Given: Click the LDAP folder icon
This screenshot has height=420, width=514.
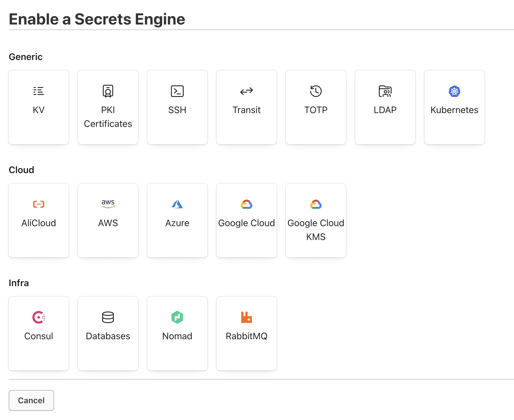Looking at the screenshot, I should pos(385,91).
